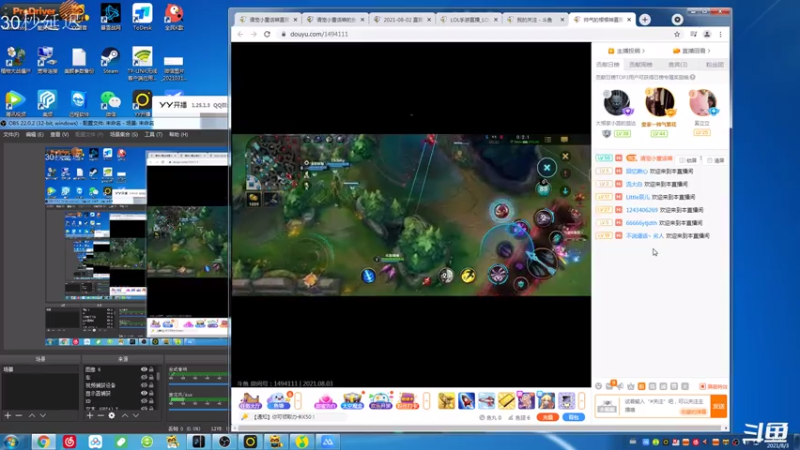
Task: Open the File menu in OBS
Action: [11, 135]
